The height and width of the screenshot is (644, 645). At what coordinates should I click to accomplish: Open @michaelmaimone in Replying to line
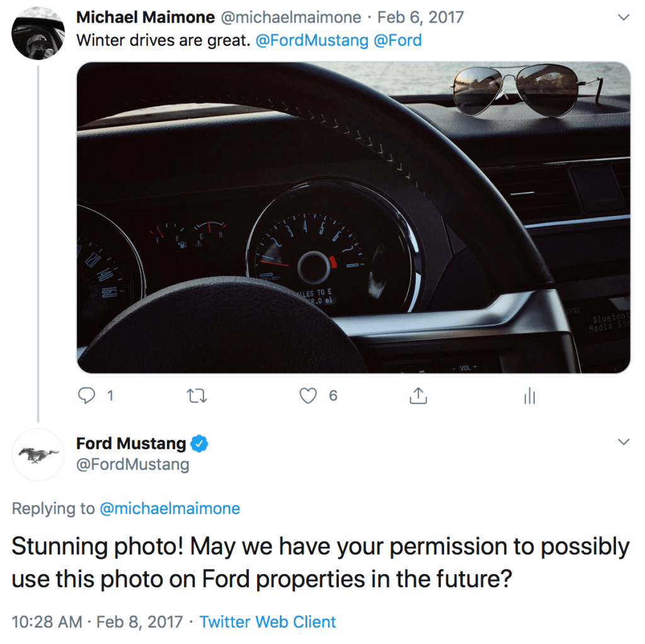pyautogui.click(x=169, y=509)
